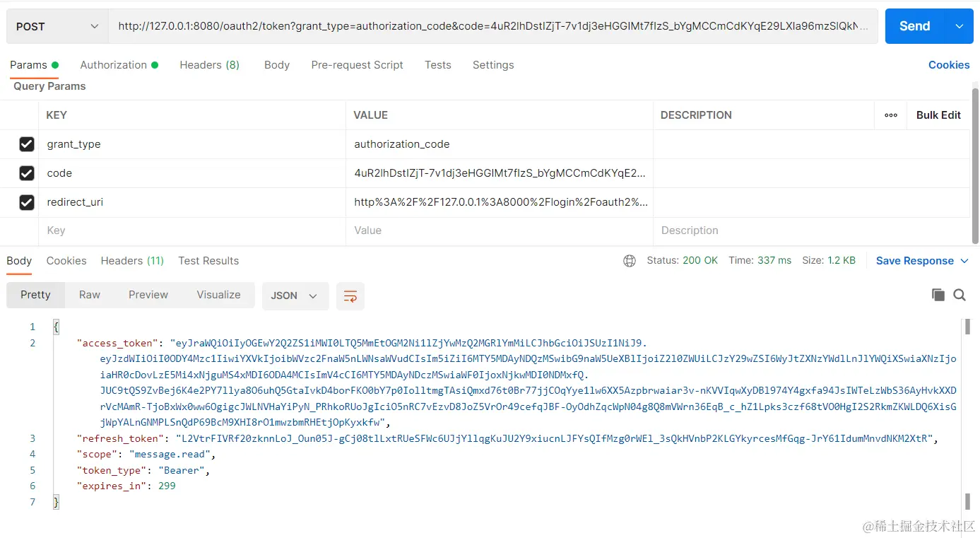The width and height of the screenshot is (980, 538).
Task: Disable the grant_type parameter
Action: click(x=26, y=144)
